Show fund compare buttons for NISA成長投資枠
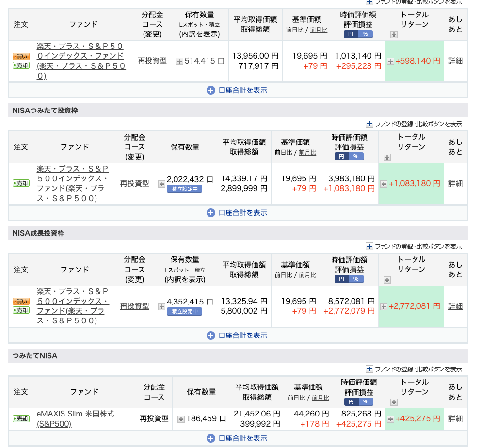Image resolution: width=480 pixels, height=448 pixels. pos(414,246)
